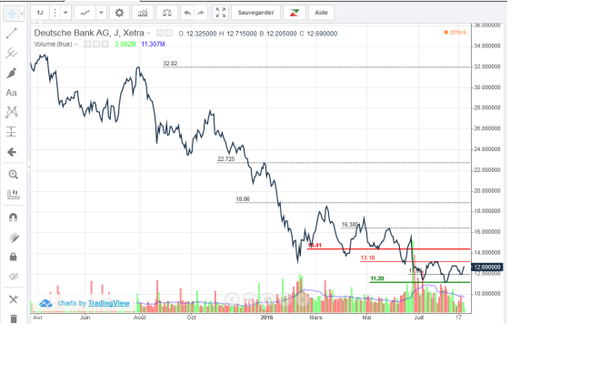Expand the Volume (true) indicator dropdown
This screenshot has height=375, width=600.
pos(76,44)
